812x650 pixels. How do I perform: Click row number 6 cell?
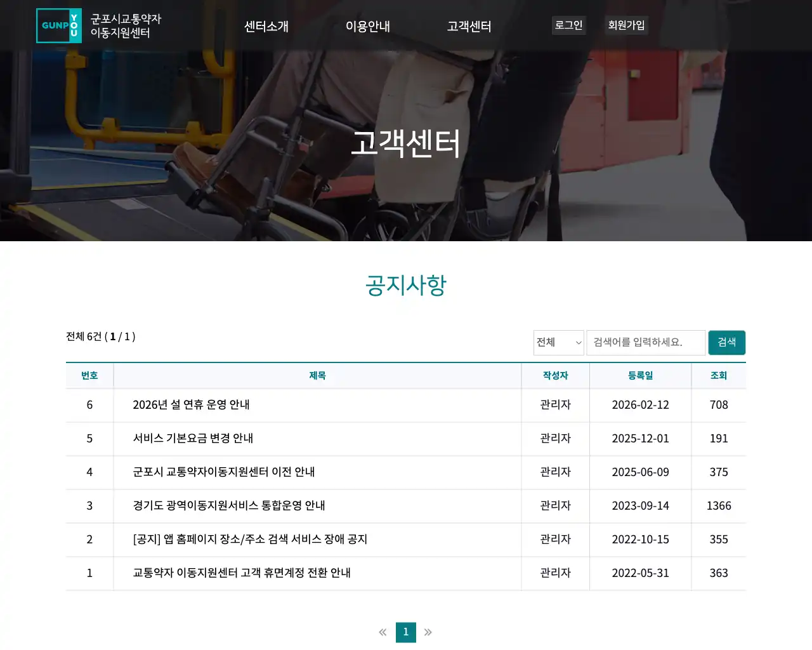click(89, 405)
